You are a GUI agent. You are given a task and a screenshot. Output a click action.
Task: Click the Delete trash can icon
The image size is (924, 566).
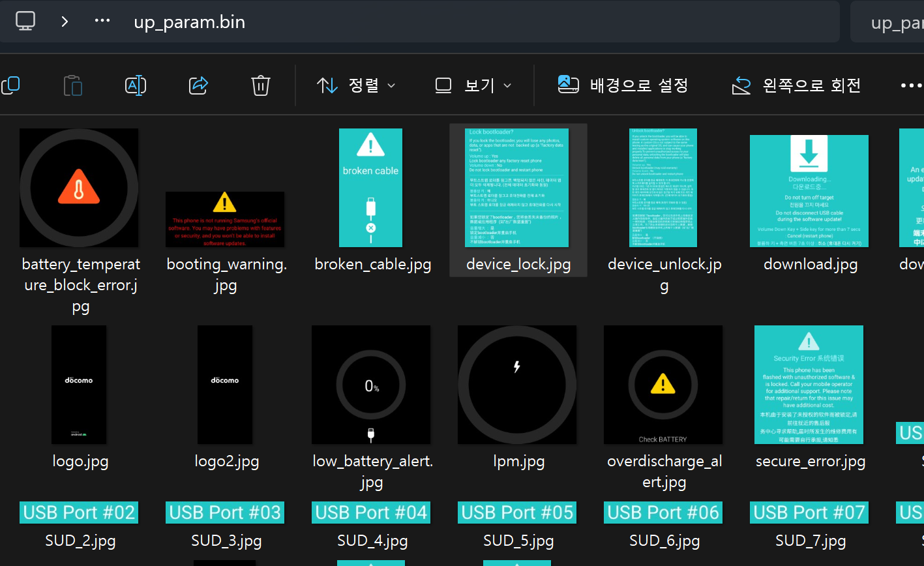click(x=261, y=85)
